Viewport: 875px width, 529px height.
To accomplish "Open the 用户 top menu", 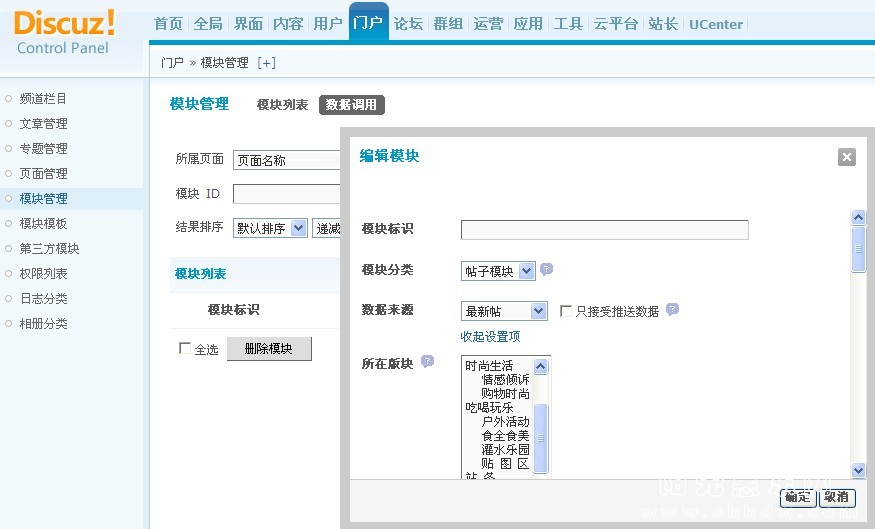I will click(328, 24).
